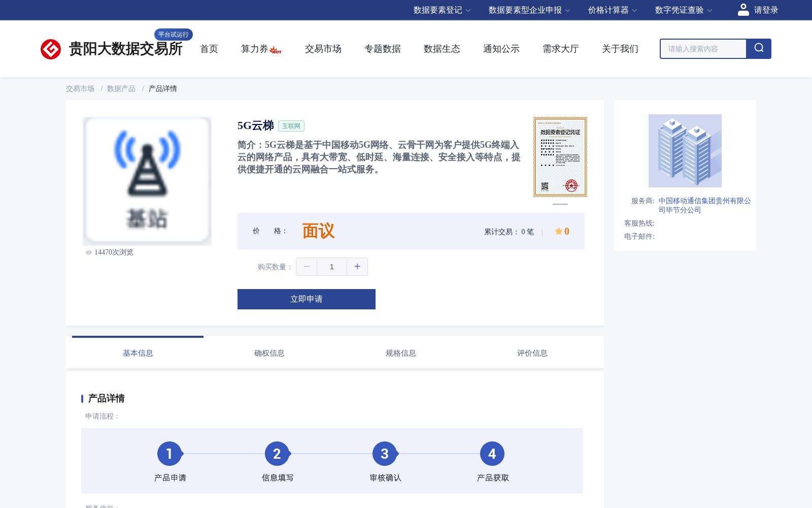Viewport: 812px width, 508px height.
Task: Click the minus quantity button
Action: [x=307, y=267]
